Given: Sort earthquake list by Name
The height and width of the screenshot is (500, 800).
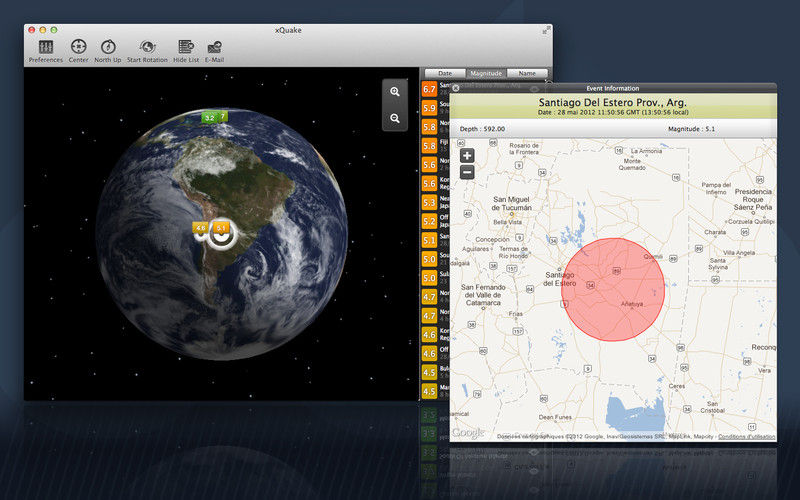Looking at the screenshot, I should tap(527, 73).
